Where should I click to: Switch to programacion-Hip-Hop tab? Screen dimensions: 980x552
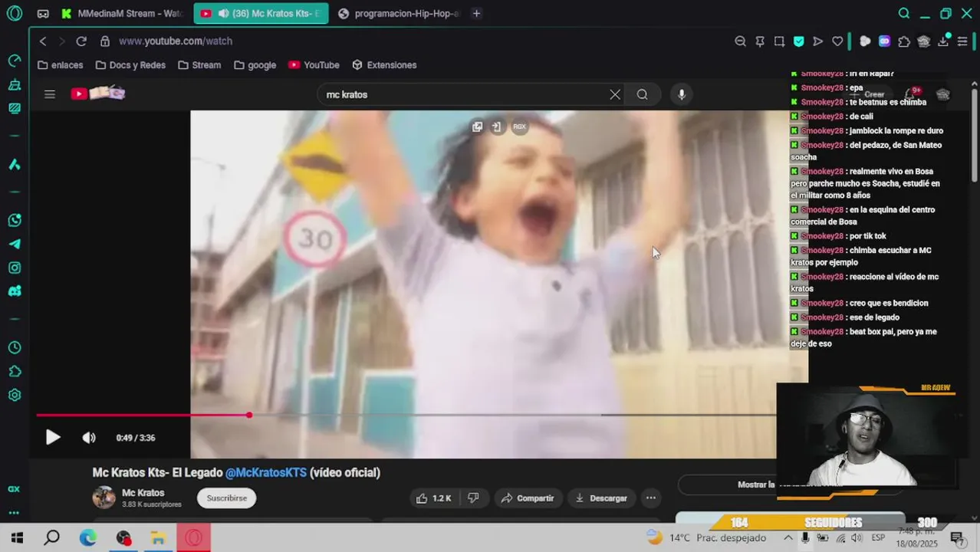pos(399,13)
